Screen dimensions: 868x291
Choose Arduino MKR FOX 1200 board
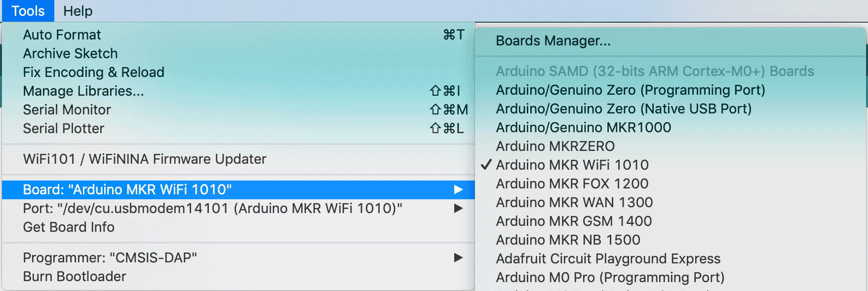[572, 183]
